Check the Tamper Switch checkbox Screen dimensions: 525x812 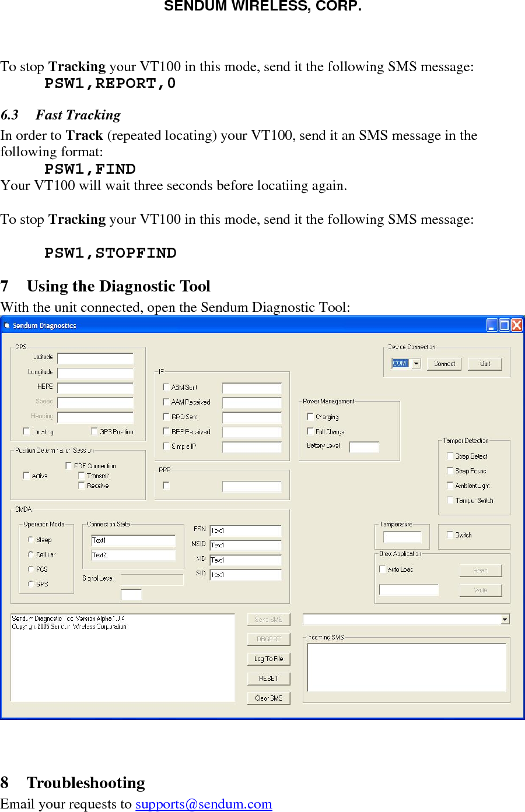tap(450, 500)
